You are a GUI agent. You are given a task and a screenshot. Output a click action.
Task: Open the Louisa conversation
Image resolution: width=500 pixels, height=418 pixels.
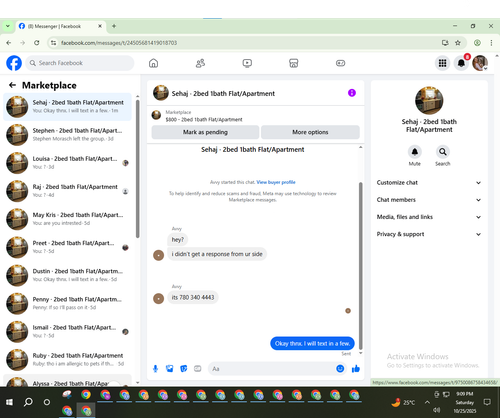(67, 163)
